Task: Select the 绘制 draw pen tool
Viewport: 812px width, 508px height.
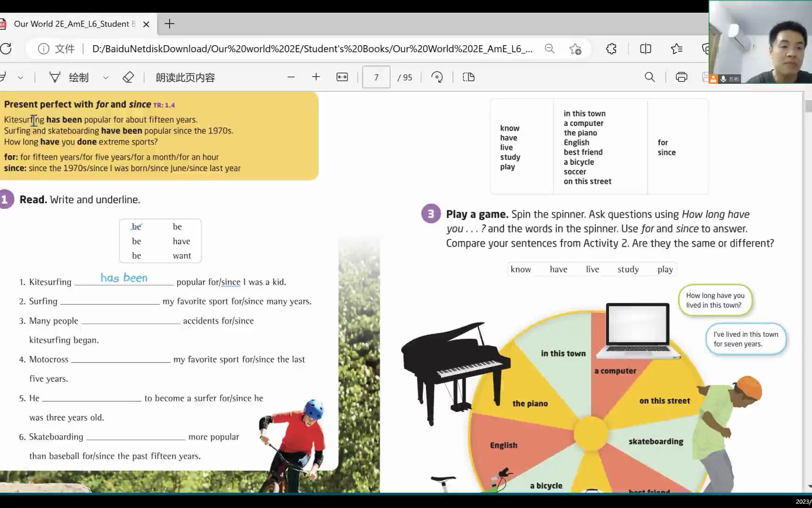Action: pos(69,77)
